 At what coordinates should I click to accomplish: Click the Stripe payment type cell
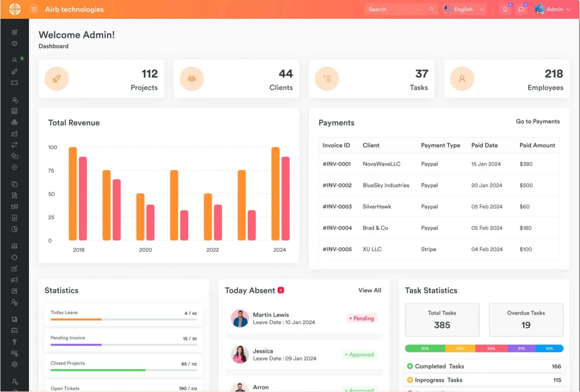(x=429, y=249)
